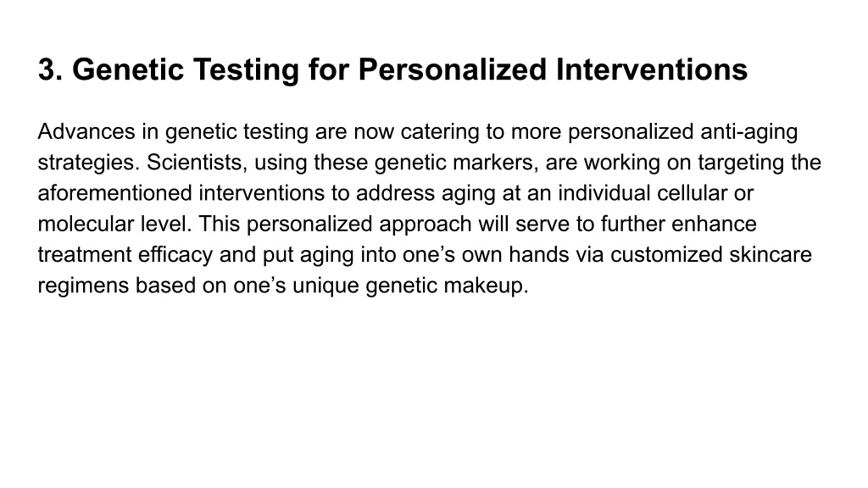Click the word "Interventions" in the heading

tap(652, 69)
